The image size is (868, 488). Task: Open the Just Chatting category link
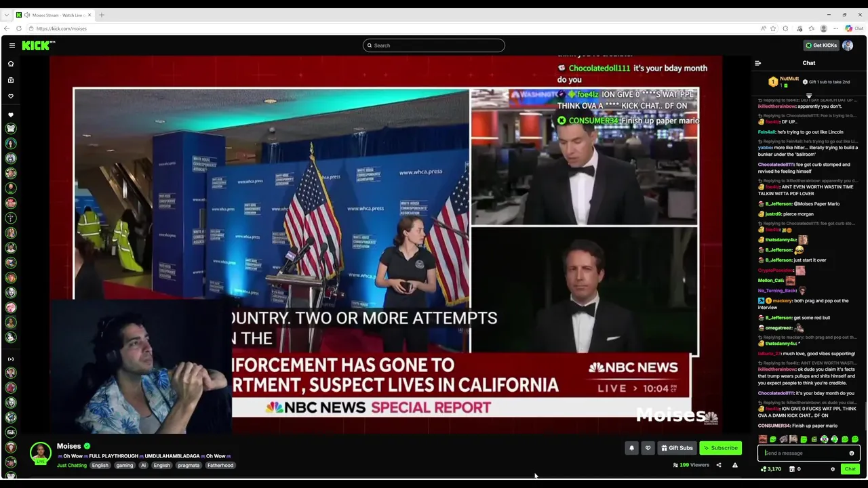point(71,466)
